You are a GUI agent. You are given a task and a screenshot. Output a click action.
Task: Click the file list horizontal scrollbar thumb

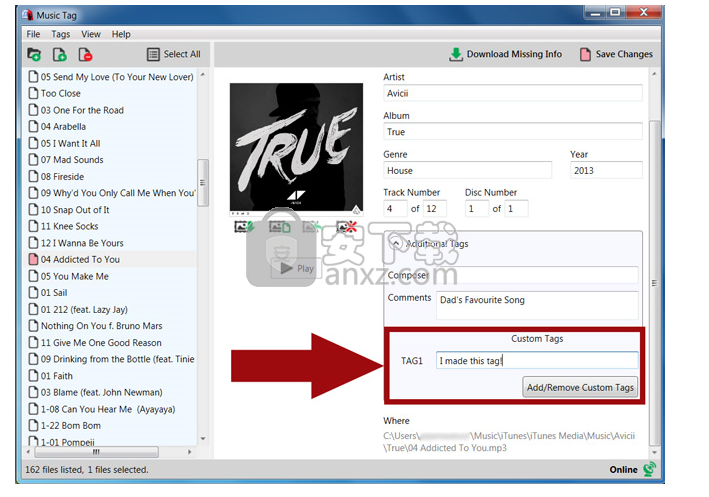[96, 452]
